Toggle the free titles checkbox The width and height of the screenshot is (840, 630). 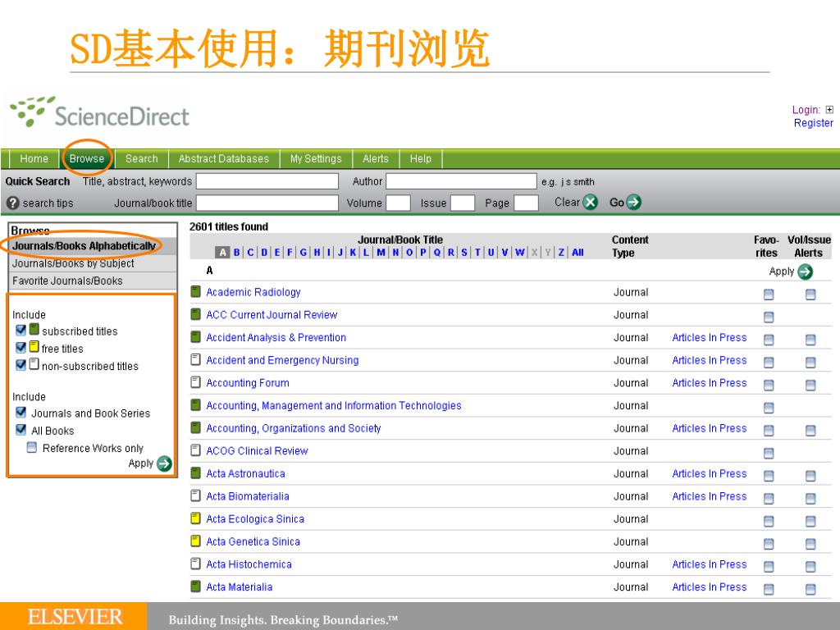pos(21,348)
